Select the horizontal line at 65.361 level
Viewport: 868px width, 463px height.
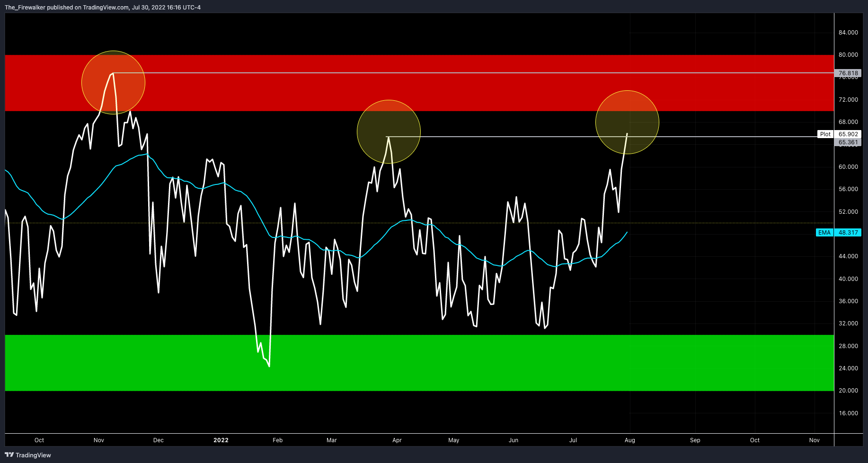click(x=611, y=137)
